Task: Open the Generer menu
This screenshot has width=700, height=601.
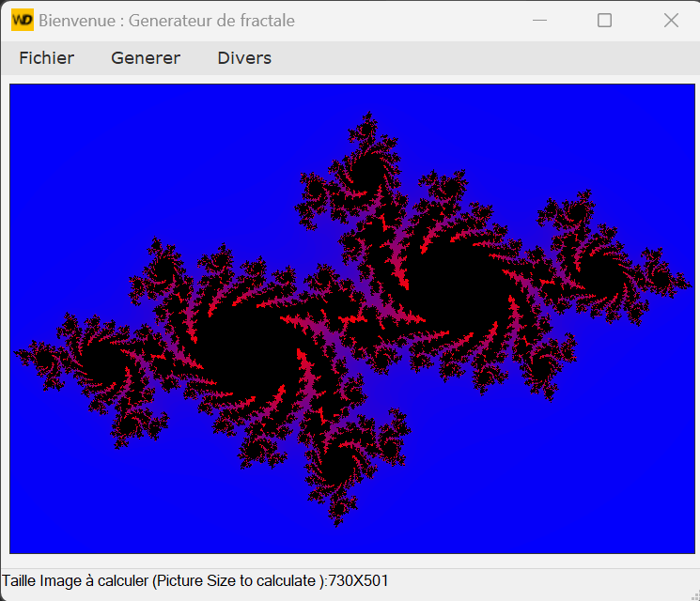Action: (x=146, y=58)
